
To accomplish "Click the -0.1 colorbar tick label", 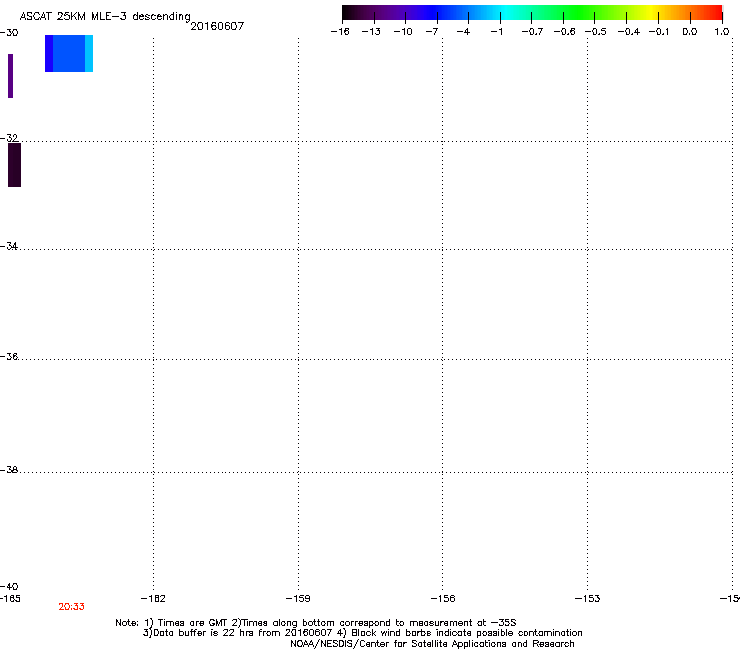I will click(x=659, y=32).
